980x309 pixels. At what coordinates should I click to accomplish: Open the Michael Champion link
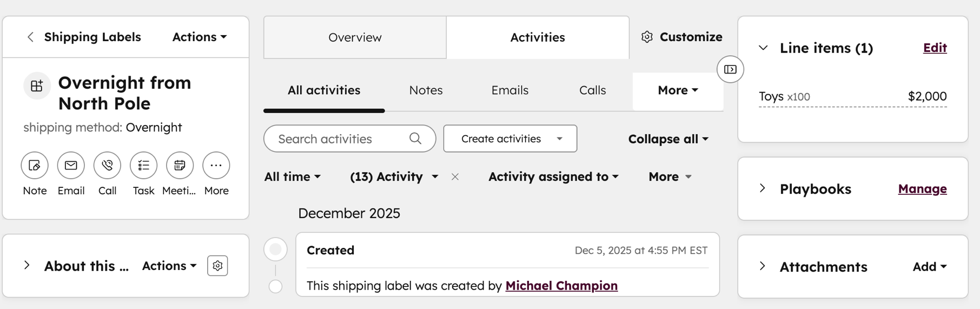point(561,286)
